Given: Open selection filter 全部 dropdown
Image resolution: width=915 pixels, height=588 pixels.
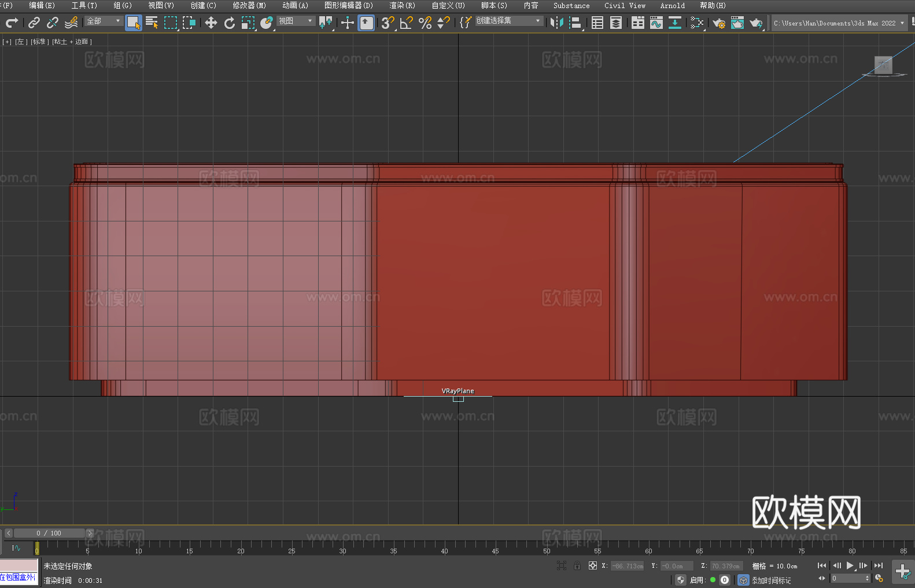Looking at the screenshot, I should pyautogui.click(x=104, y=21).
